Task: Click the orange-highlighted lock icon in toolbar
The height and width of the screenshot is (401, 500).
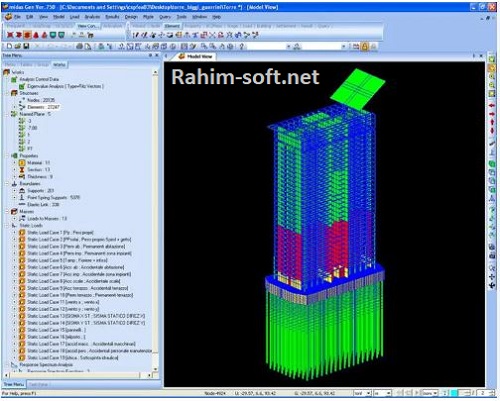Action: [x=365, y=47]
